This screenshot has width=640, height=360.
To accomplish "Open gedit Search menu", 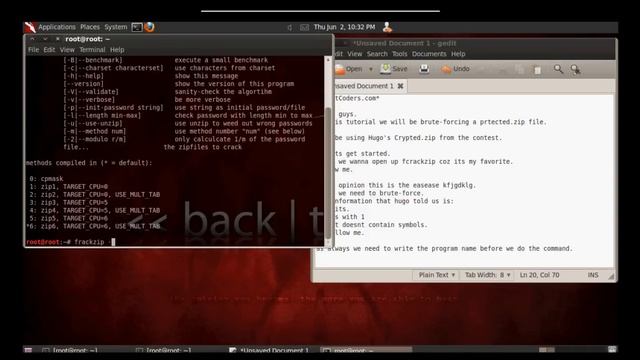I will (377, 54).
